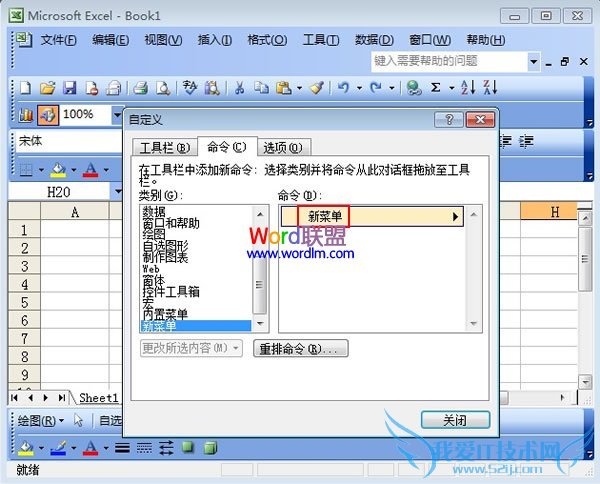The width and height of the screenshot is (600, 484).
Task: Click inside the help question input box
Action: [x=449, y=61]
